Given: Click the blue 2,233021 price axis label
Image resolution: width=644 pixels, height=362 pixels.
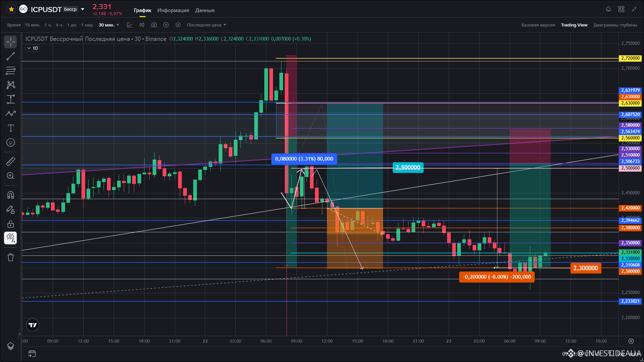Looking at the screenshot, I should click(x=630, y=301).
